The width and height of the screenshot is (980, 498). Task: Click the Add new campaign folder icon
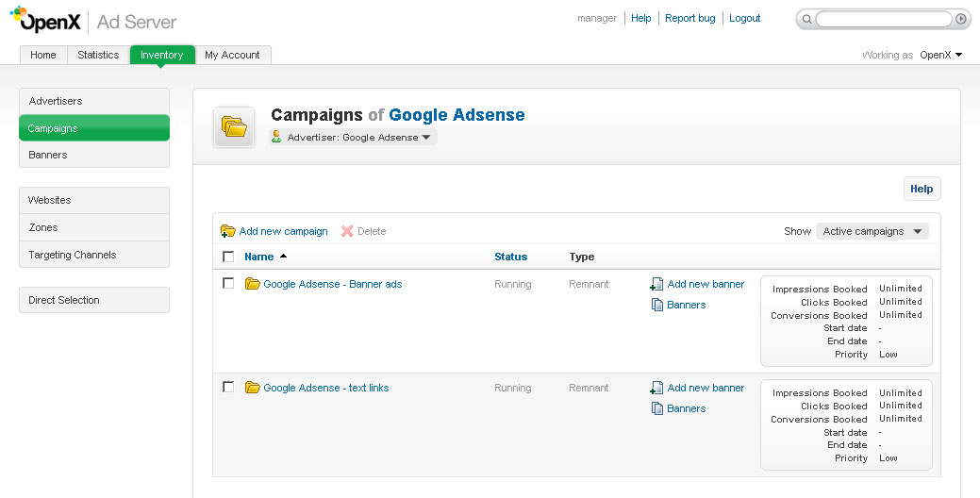(227, 231)
